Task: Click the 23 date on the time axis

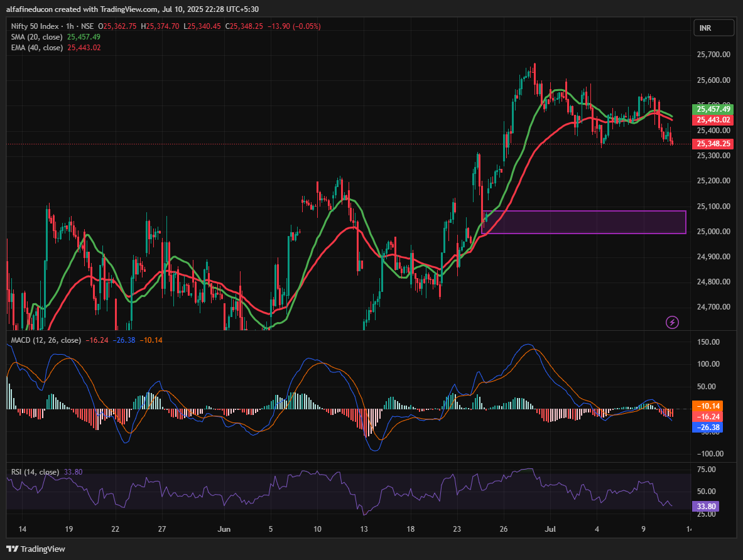Action: click(457, 529)
